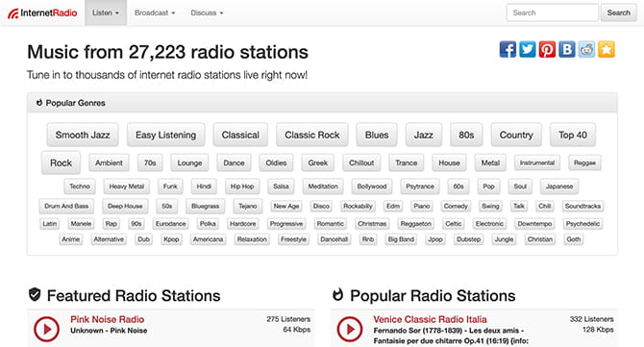The width and height of the screenshot is (644, 347).
Task: Share on Twitter icon
Action: [528, 49]
